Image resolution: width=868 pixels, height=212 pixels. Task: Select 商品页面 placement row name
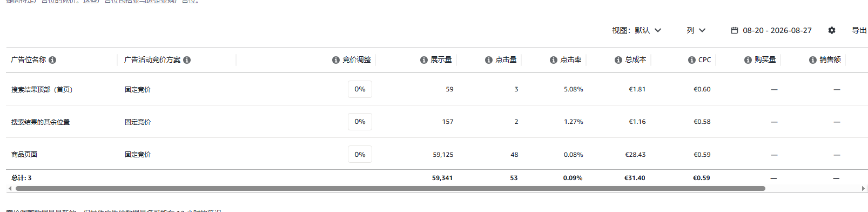pyautogui.click(x=24, y=155)
